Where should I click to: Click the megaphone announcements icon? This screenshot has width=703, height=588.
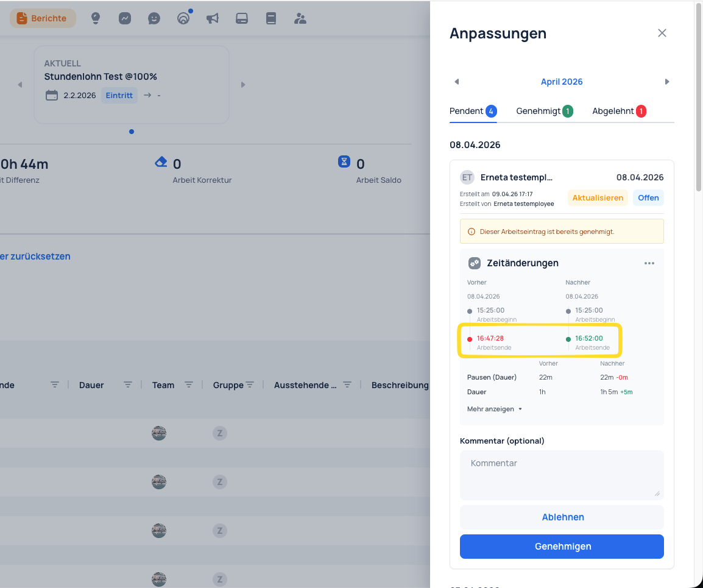[x=213, y=18]
